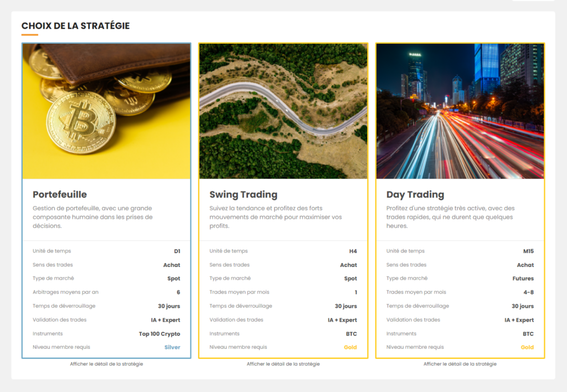The image size is (567, 392).
Task: Click the CHOIX DE LA STRATÉGIE heading
Action: 75,25
